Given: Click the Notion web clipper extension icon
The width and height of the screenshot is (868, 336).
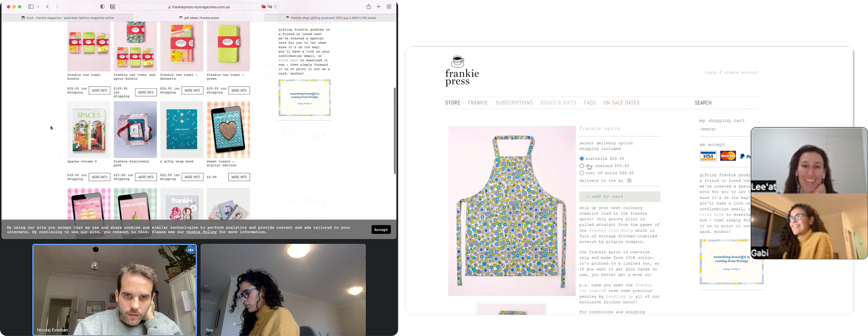Looking at the screenshot, I should tap(112, 7).
